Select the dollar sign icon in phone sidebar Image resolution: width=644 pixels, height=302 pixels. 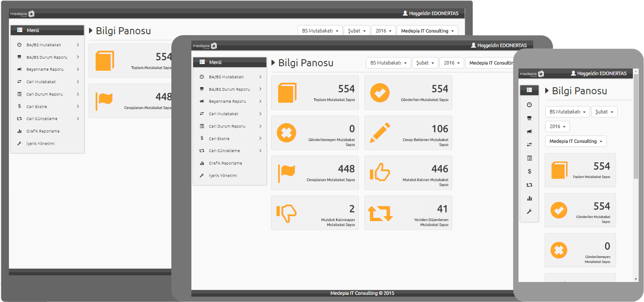529,171
